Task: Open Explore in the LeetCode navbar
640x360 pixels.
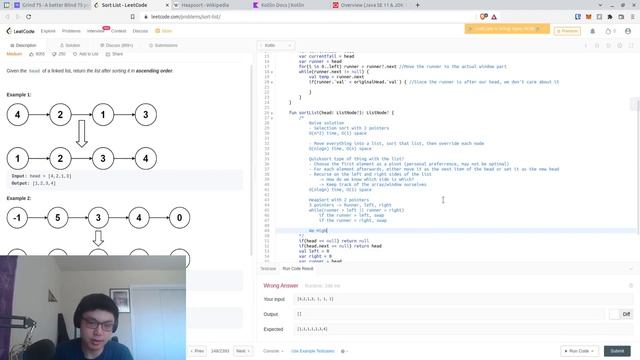Action: 48,31
